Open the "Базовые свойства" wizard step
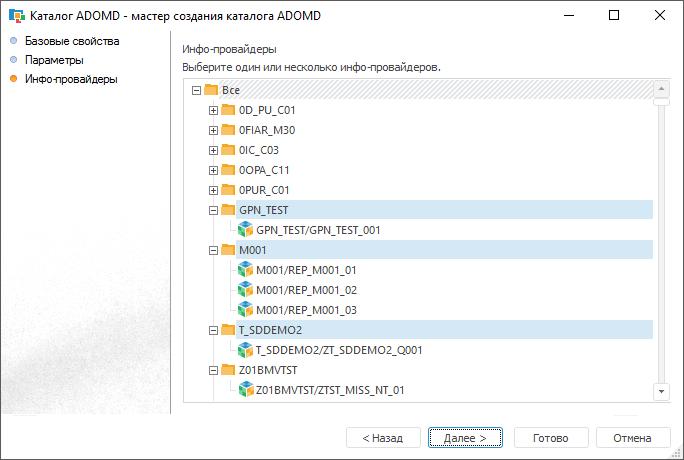 click(72, 42)
